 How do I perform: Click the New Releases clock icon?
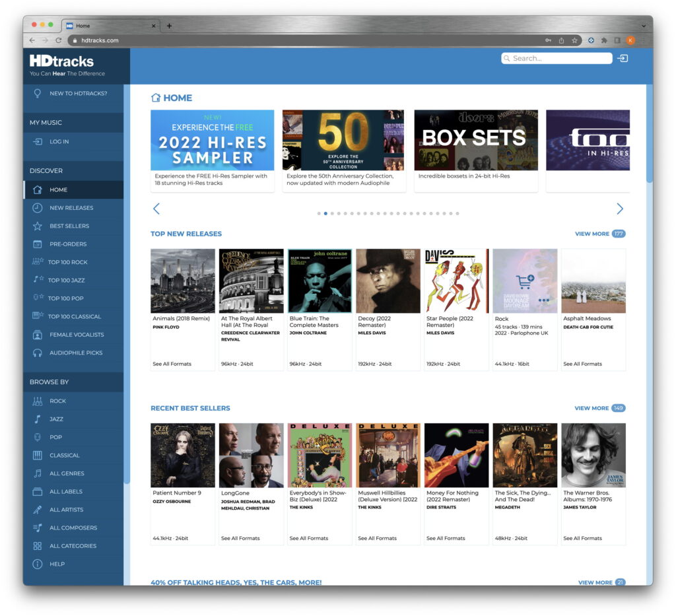click(38, 208)
